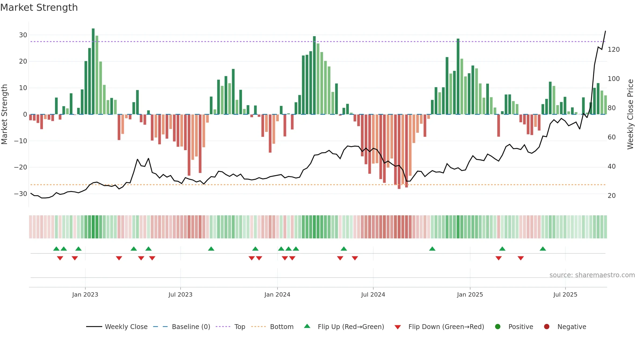Click the 40 tick on price axis

coord(612,167)
